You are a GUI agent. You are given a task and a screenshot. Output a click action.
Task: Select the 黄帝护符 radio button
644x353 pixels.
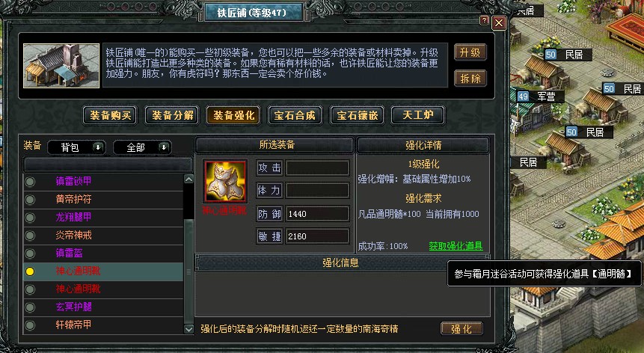click(x=30, y=200)
